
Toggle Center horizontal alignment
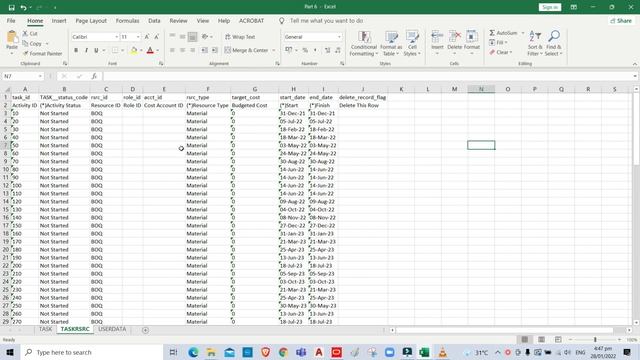[182, 50]
